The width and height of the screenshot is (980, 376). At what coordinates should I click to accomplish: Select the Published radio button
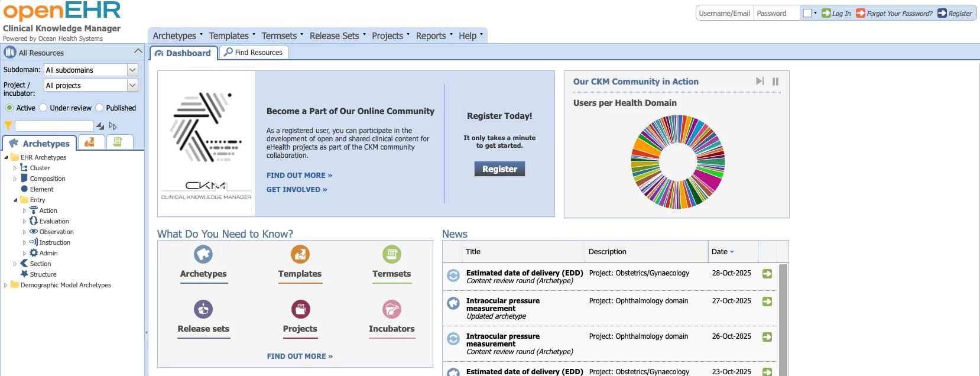(x=99, y=108)
